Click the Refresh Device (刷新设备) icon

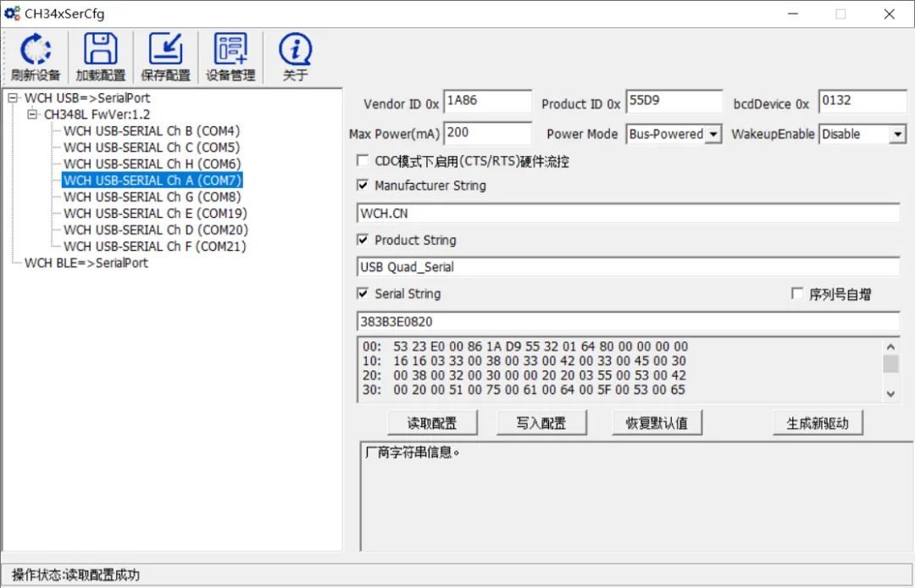[35, 57]
